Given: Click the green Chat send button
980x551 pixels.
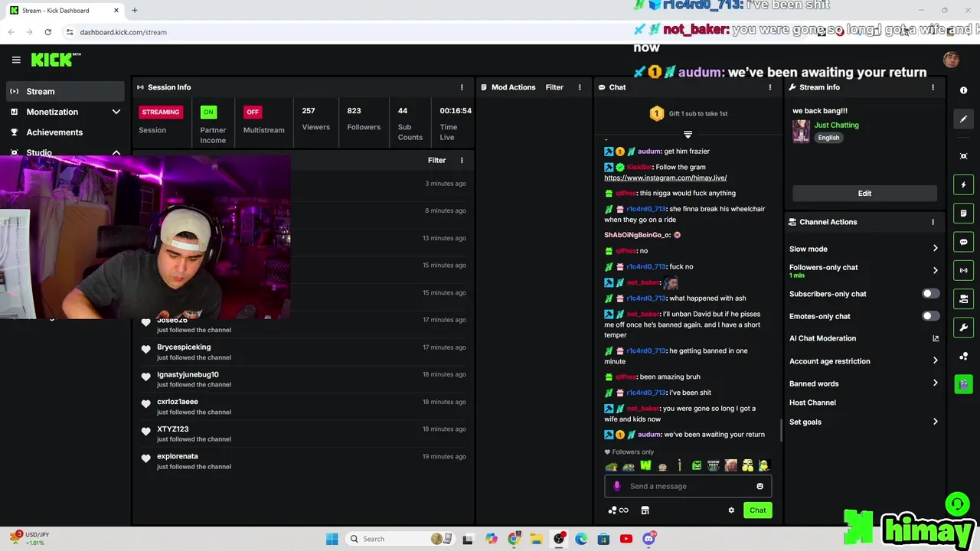Looking at the screenshot, I should coord(757,510).
